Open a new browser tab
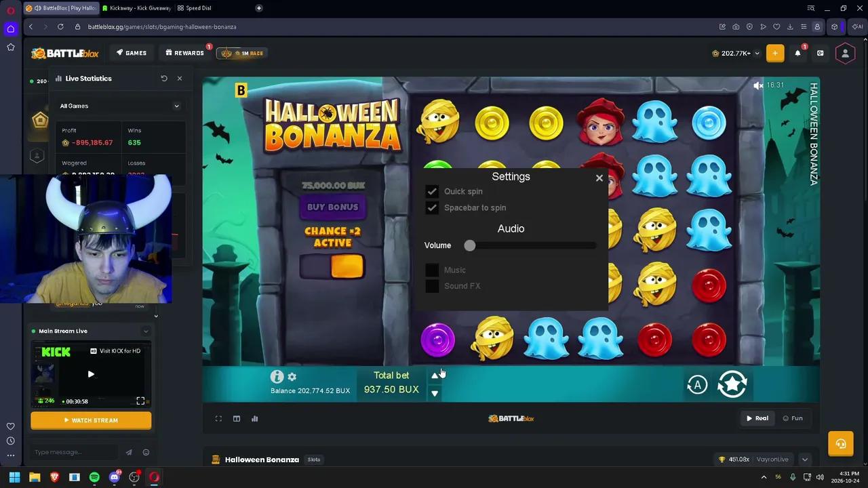Screen dimensions: 868x488 [259, 8]
